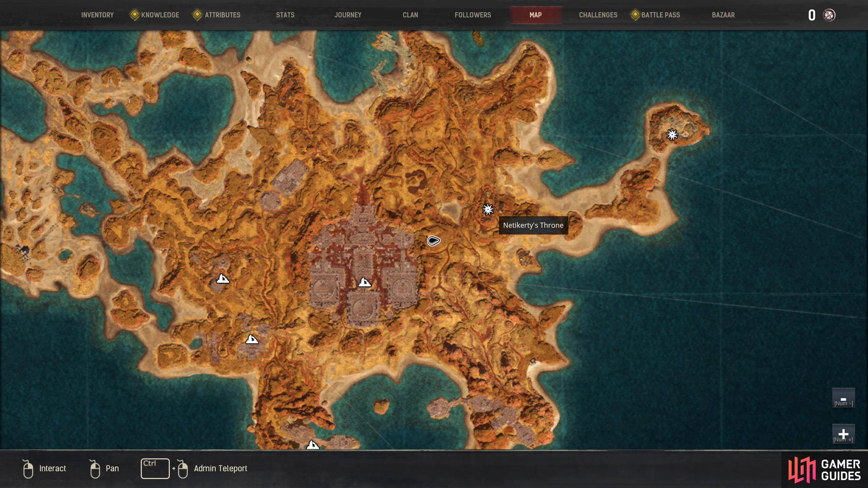
Task: Click the Pan mouse hint
Action: pyautogui.click(x=104, y=469)
